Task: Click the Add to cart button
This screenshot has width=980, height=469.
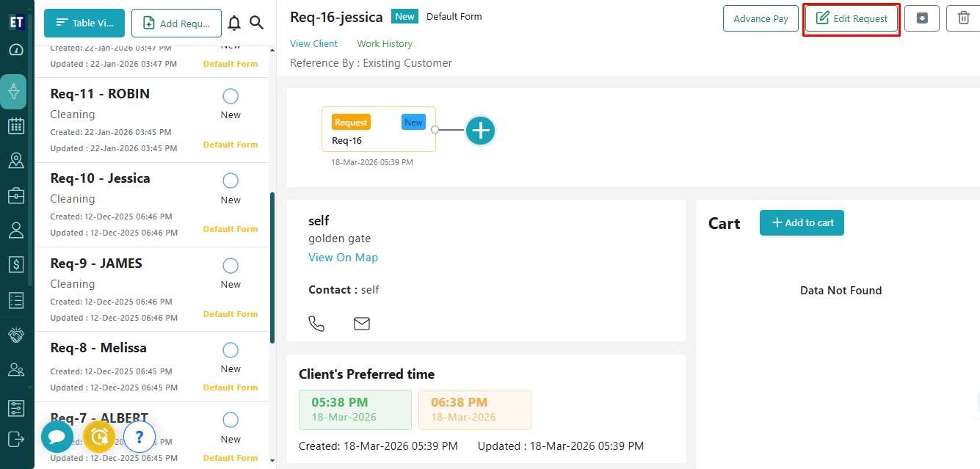Action: coord(802,223)
